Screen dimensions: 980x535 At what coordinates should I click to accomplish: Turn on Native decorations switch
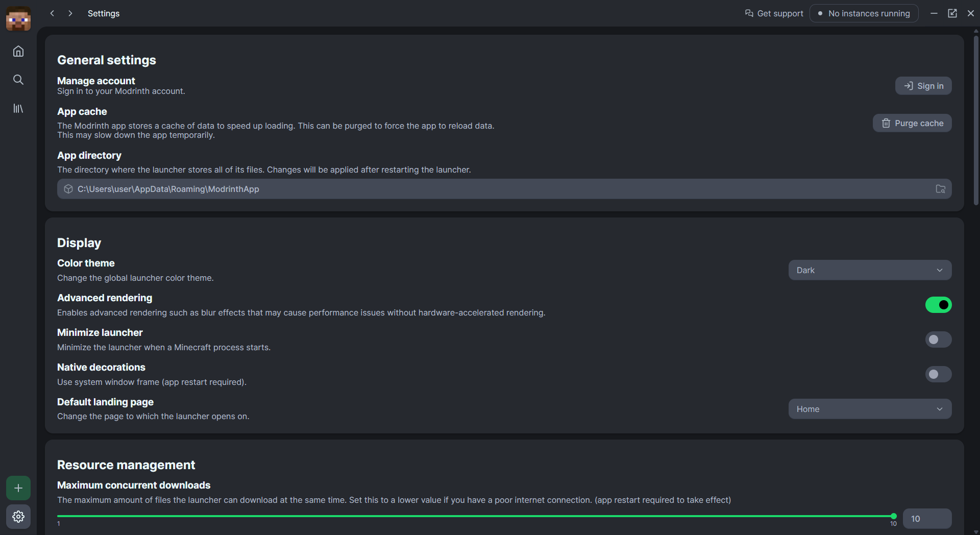coord(938,374)
